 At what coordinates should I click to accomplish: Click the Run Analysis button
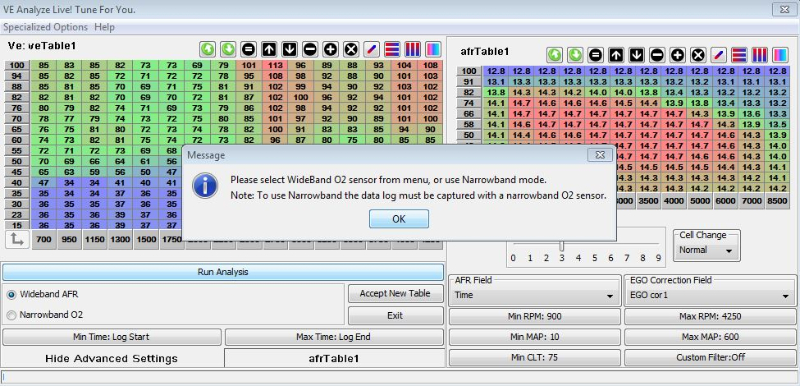tap(222, 272)
